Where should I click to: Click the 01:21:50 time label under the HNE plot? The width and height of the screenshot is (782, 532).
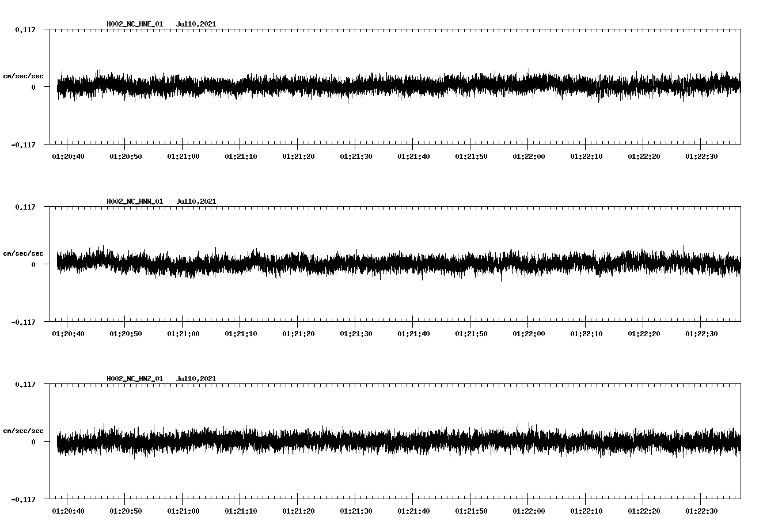pos(471,157)
